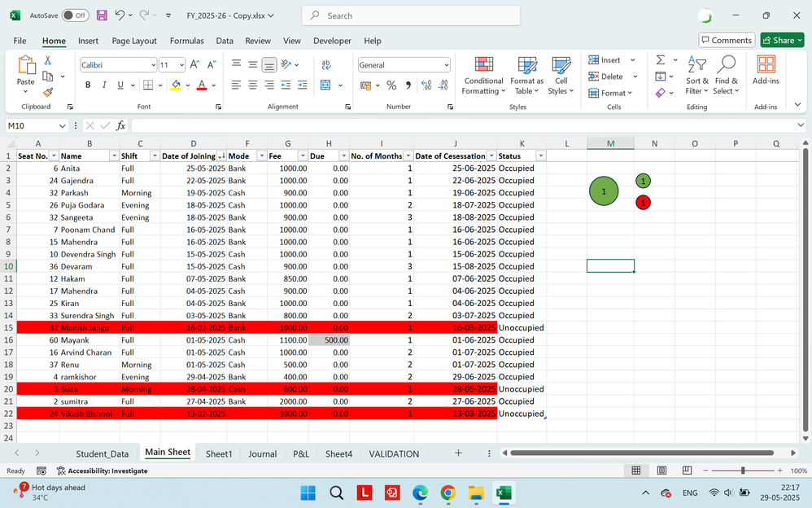Screen dimensions: 812x508
Task: Open the Formulas ribbon tab
Action: coord(186,41)
